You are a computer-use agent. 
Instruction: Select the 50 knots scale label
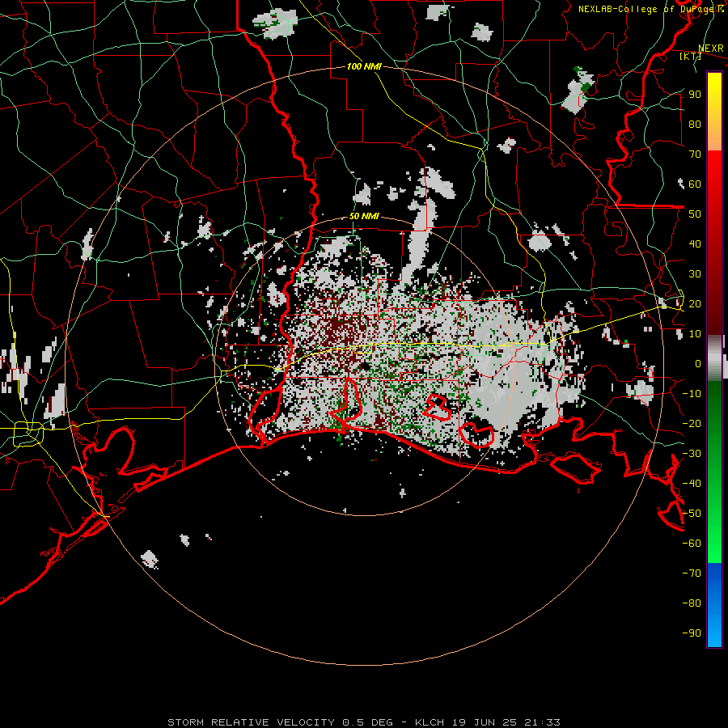coord(695,214)
